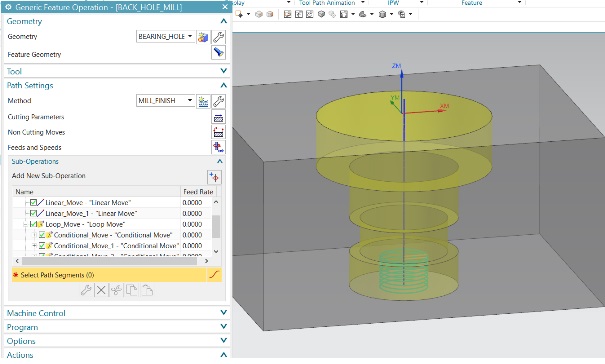Select the Loop_Move - "Loop Move" row
The height and width of the screenshot is (364, 605).
click(x=112, y=224)
